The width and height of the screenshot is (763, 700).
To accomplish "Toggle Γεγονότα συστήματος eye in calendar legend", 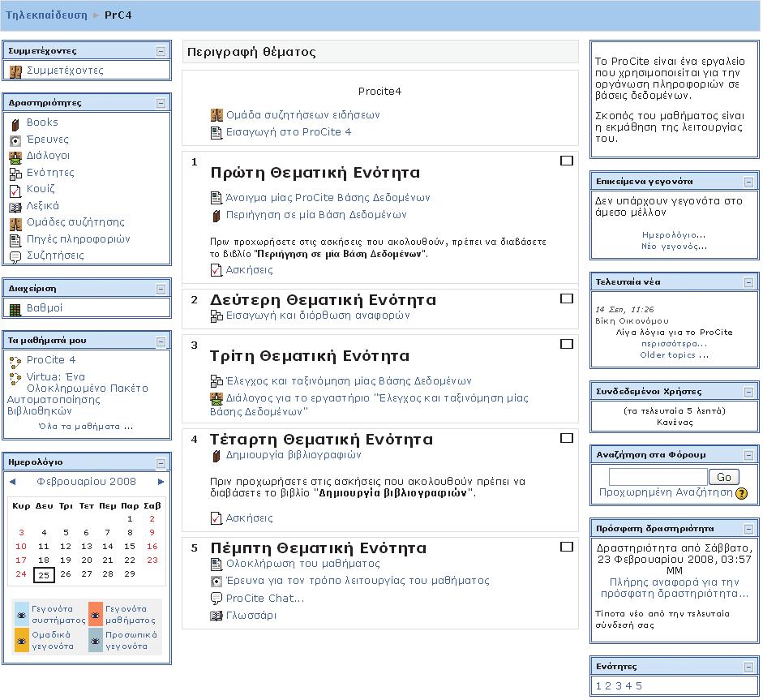I will (22, 615).
